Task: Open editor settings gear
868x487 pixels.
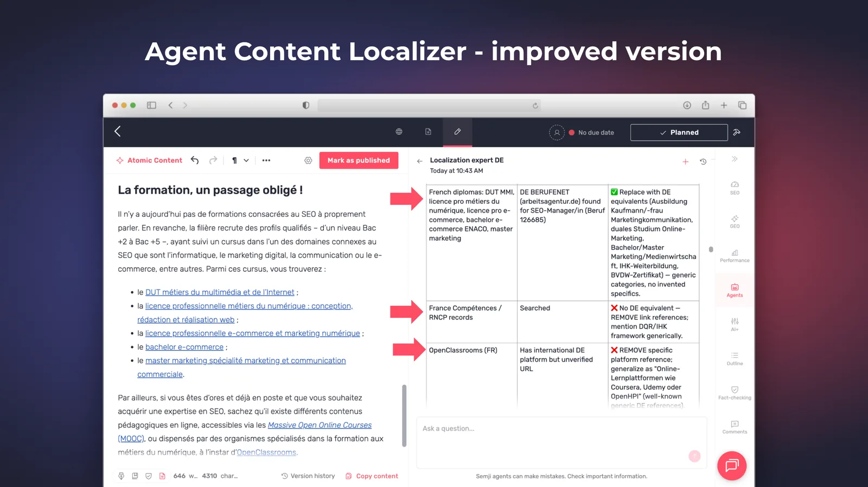Action: (308, 161)
